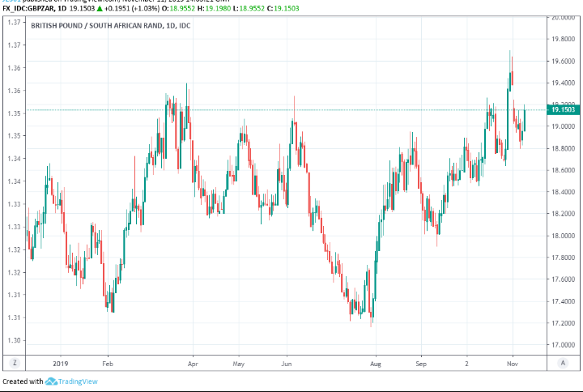Image resolution: width=583 pixels, height=392 pixels.
Task: Click the 18.8000 level on the price axis
Action: click(563, 148)
